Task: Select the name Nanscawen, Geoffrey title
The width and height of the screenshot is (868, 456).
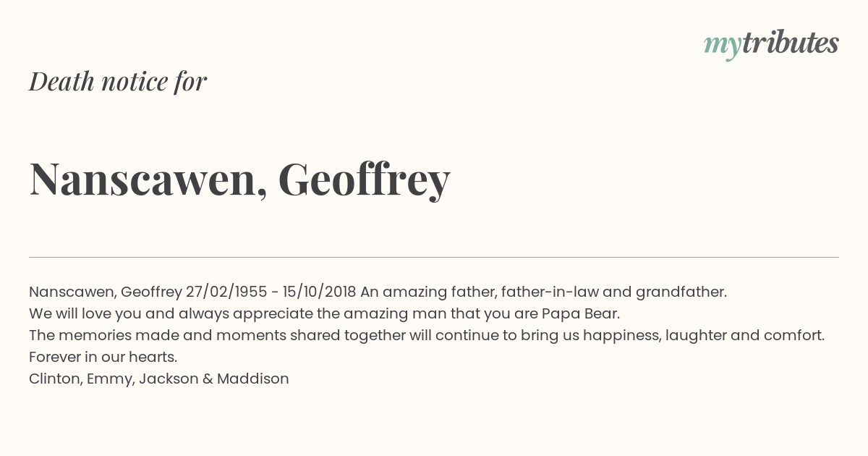Action: click(x=239, y=180)
